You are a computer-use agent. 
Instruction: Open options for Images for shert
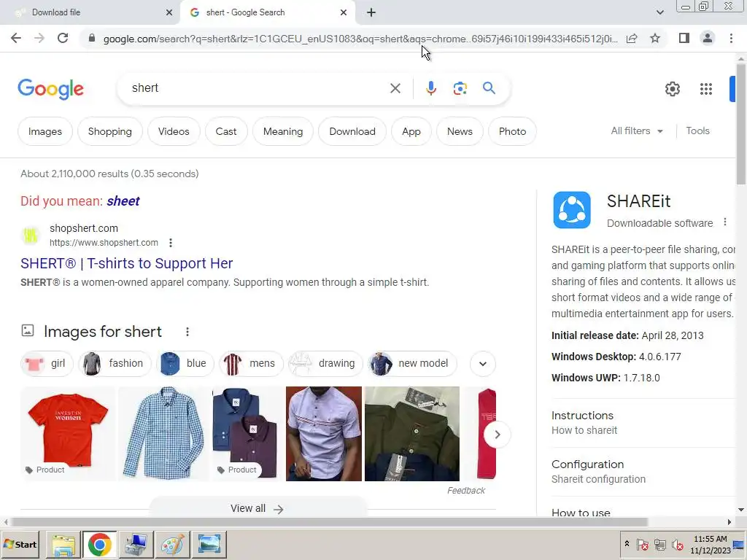point(187,332)
